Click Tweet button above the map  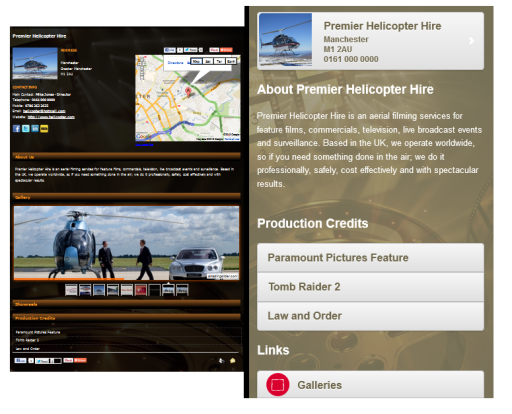pos(191,50)
